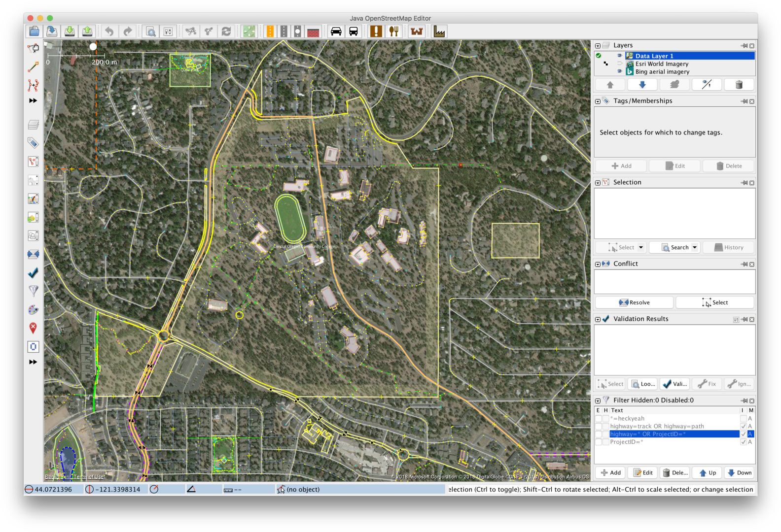The height and width of the screenshot is (532, 781).
Task: Click the Add button in Filter panel
Action: click(x=610, y=473)
